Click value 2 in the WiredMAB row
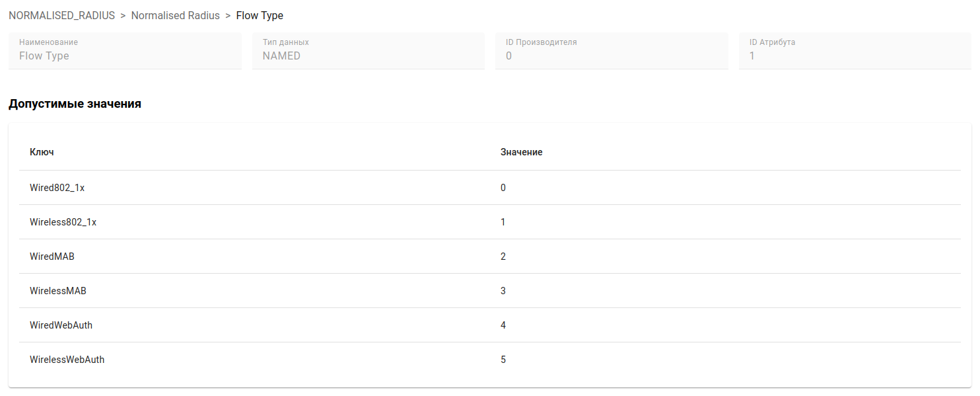This screenshot has width=980, height=396. pyautogui.click(x=503, y=257)
